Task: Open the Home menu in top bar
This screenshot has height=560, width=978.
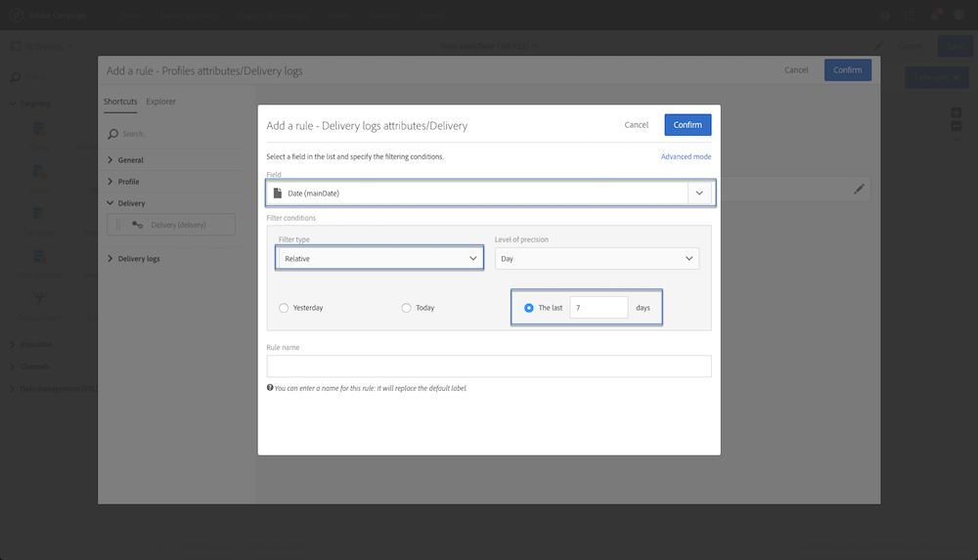Action: (130, 16)
